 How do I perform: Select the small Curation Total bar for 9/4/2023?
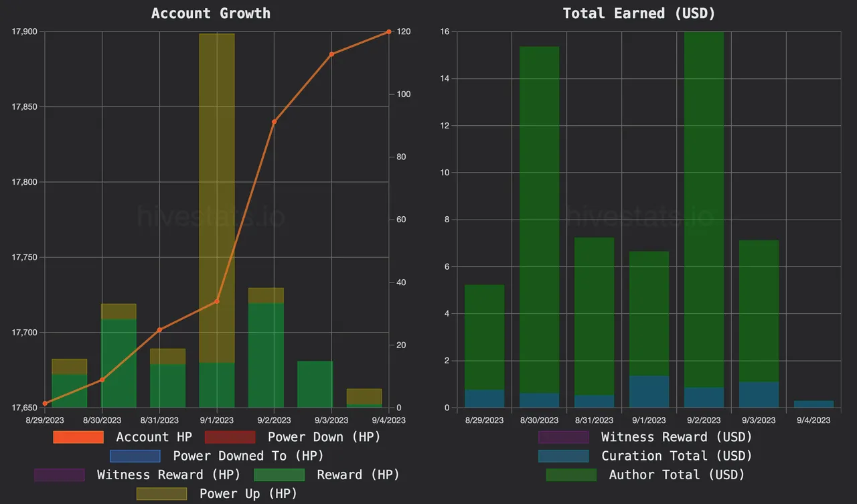813,404
